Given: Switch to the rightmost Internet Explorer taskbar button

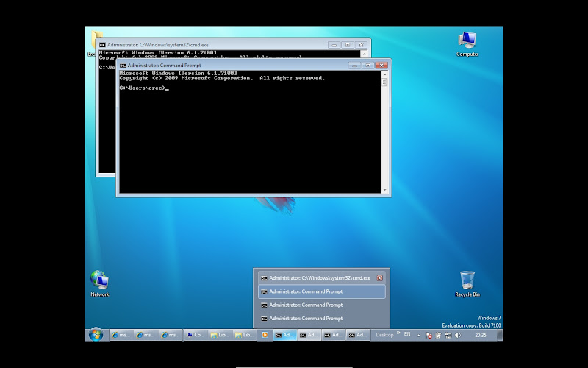Looking at the screenshot, I should (171, 335).
